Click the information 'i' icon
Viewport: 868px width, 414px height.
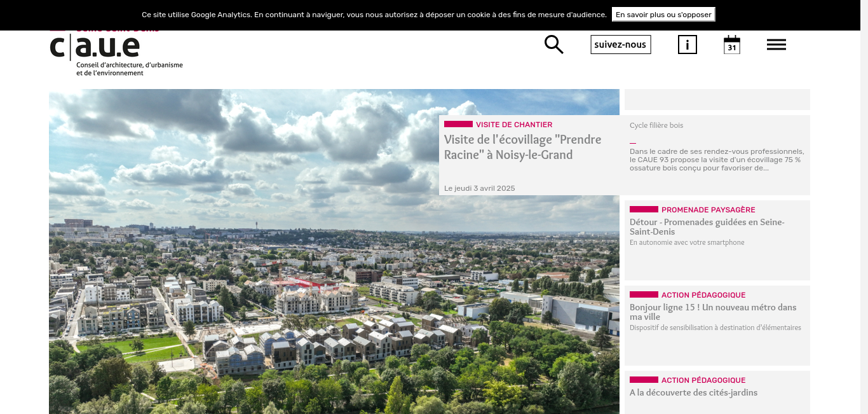point(688,45)
